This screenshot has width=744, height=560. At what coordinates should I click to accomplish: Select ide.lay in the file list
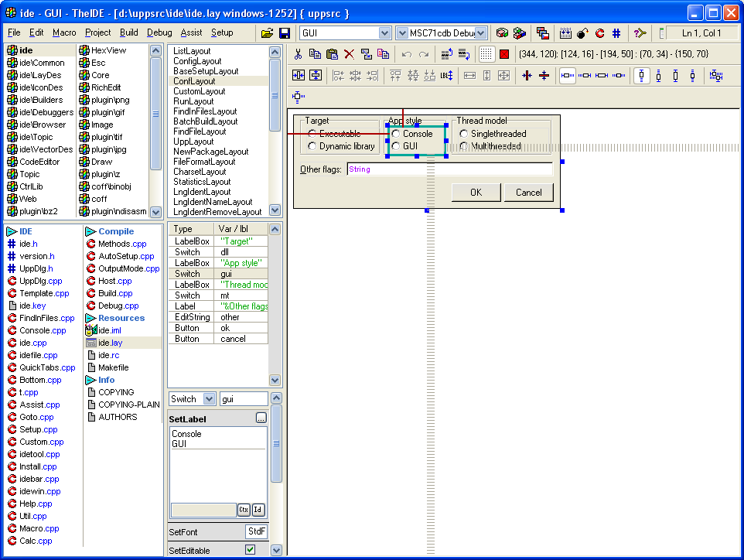109,343
